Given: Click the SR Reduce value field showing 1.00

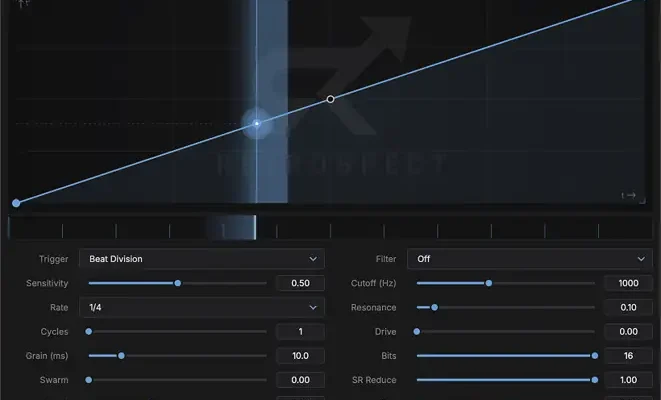Looking at the screenshot, I should (628, 380).
